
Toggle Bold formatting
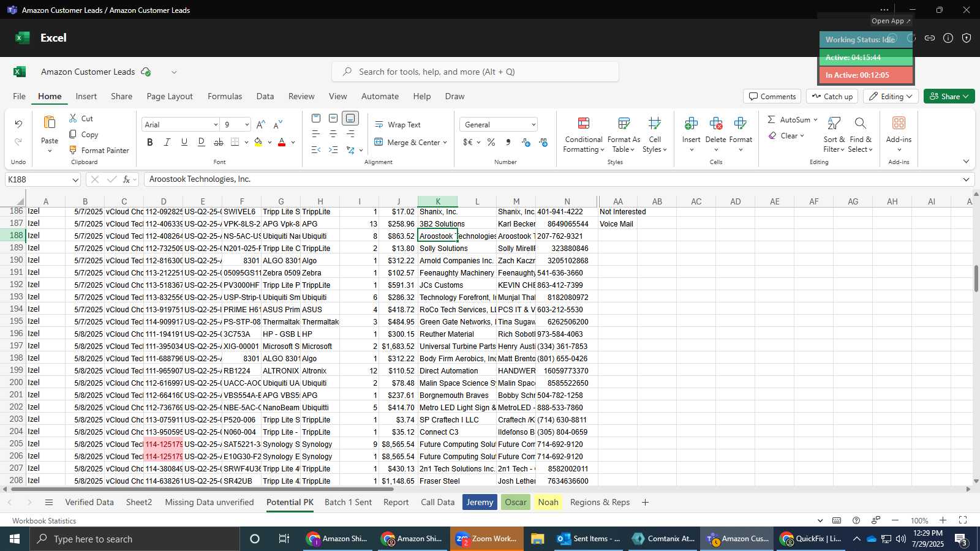[x=150, y=142]
